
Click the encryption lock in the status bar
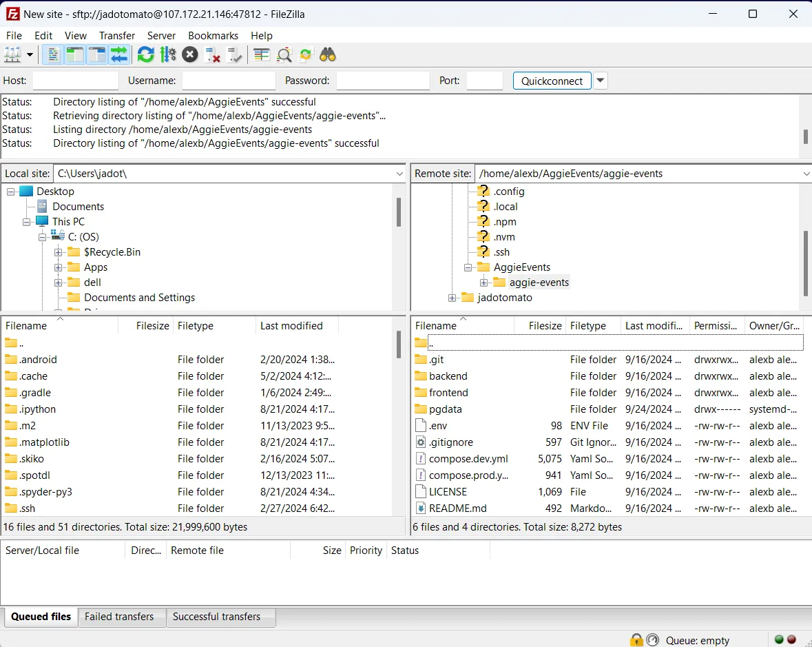[x=636, y=639]
